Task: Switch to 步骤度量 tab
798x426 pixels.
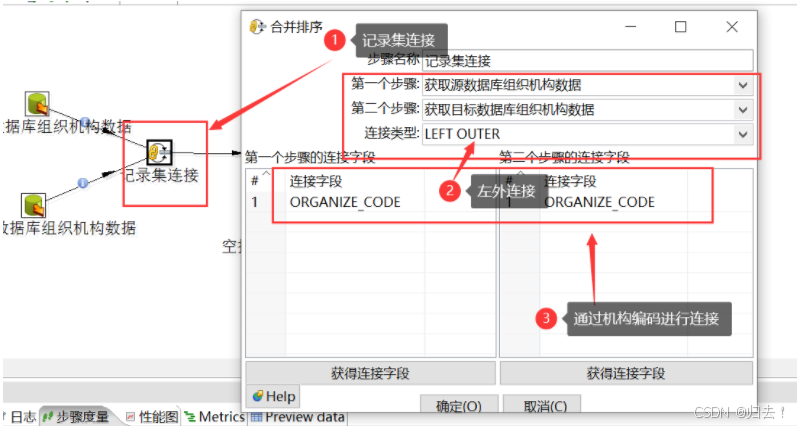Action: [x=76, y=417]
